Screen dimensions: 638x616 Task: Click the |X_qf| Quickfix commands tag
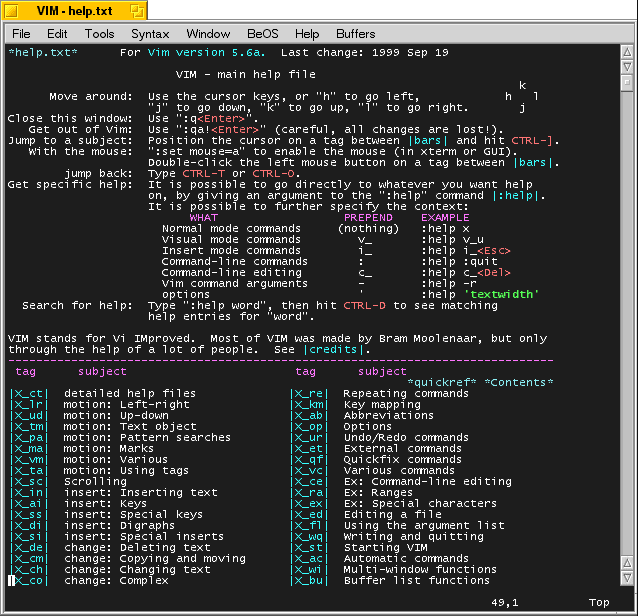(x=309, y=459)
